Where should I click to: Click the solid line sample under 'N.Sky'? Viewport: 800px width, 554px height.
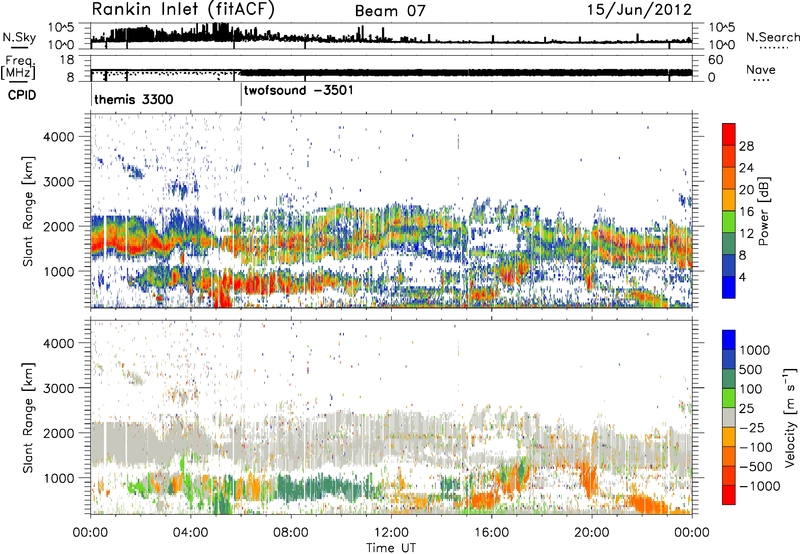(19, 47)
